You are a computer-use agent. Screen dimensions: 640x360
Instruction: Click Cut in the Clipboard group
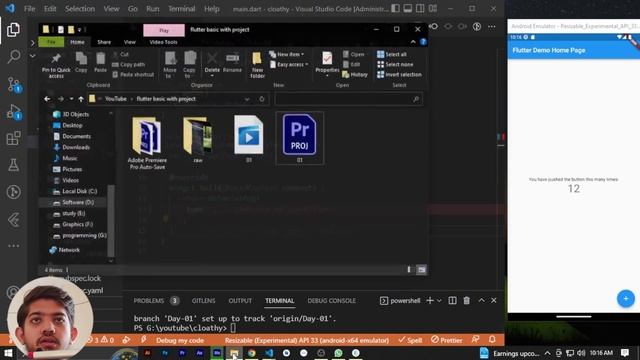pos(121,54)
